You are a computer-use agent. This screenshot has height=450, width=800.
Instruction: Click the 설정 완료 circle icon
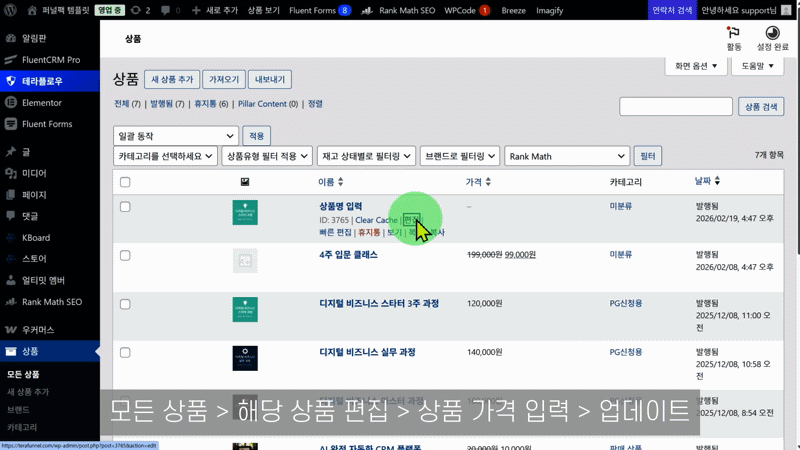pos(772,33)
